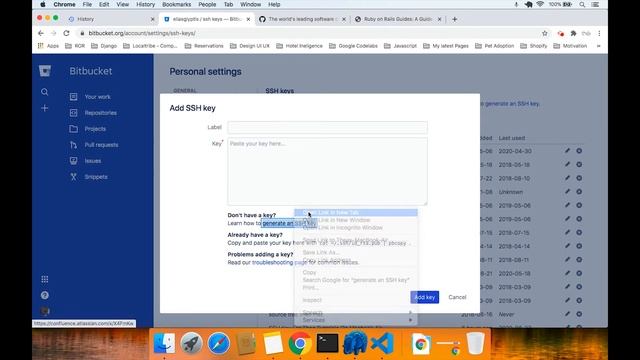
Task: Click into the Label text field
Action: (327, 127)
